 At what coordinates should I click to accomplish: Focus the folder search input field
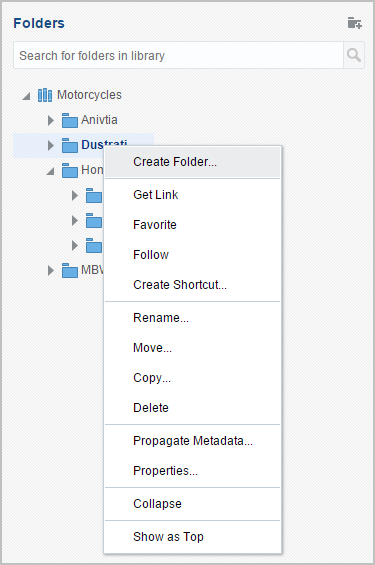[x=178, y=55]
